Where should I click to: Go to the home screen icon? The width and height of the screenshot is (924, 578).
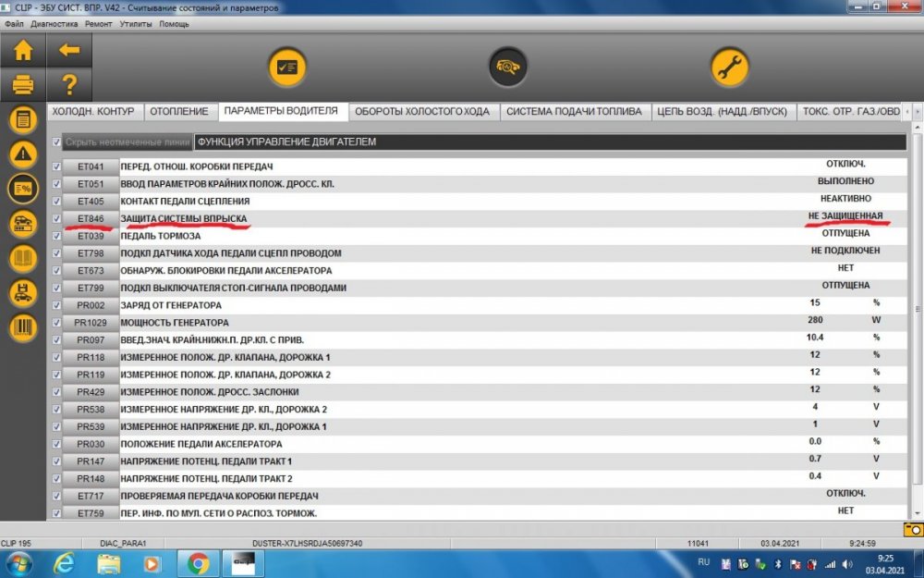(23, 51)
